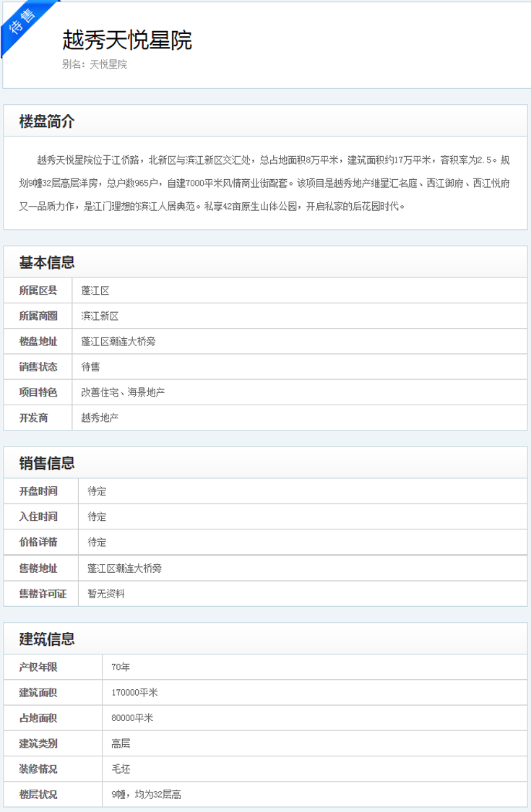Click the alias text 别名：天悦星院

(x=95, y=64)
